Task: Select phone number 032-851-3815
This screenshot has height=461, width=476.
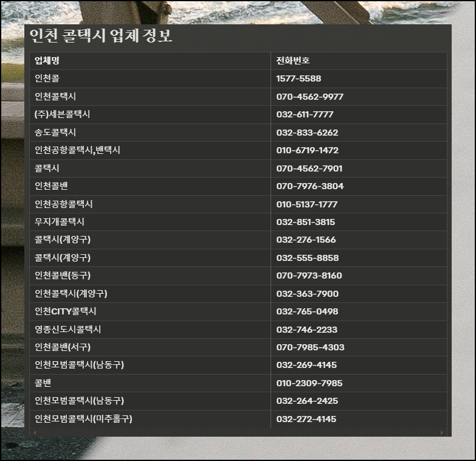Action: [306, 222]
